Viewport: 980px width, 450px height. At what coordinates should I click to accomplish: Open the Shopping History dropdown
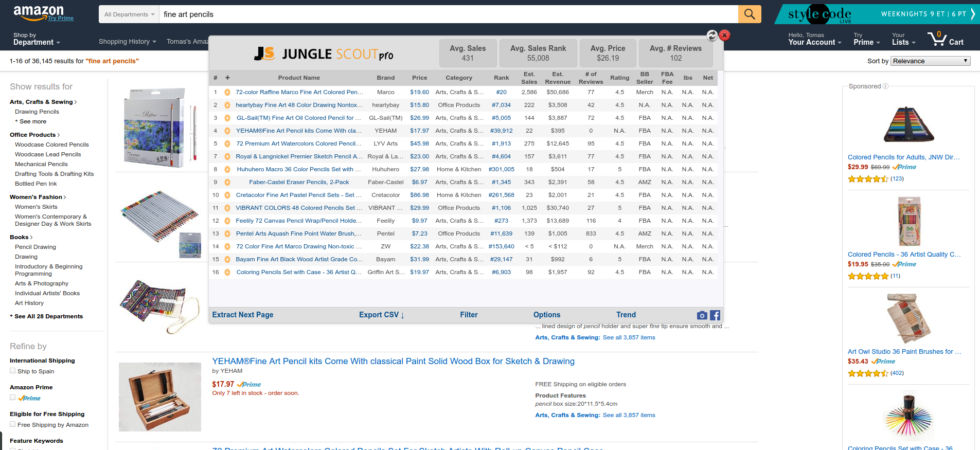click(x=127, y=42)
